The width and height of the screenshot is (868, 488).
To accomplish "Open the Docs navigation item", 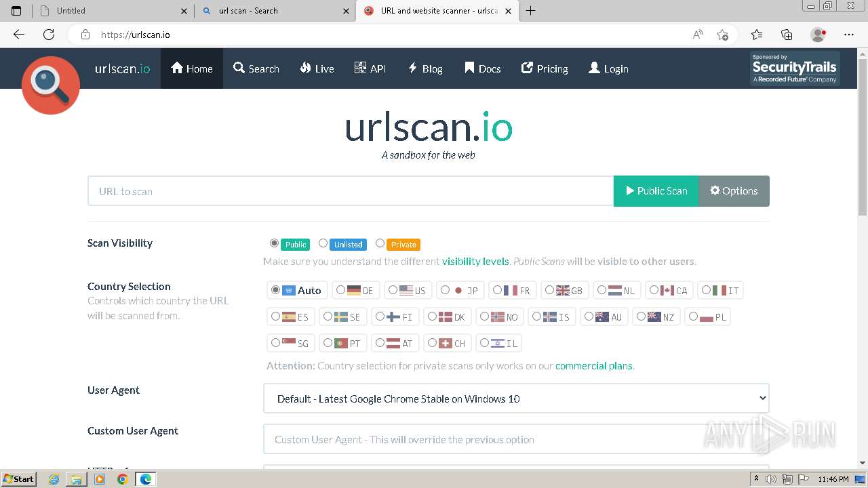I will [x=483, y=68].
